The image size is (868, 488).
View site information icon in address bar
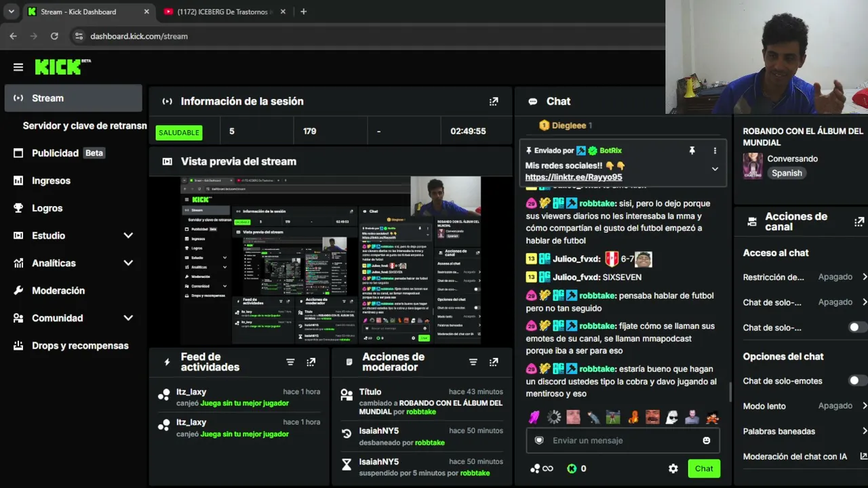[x=79, y=36]
